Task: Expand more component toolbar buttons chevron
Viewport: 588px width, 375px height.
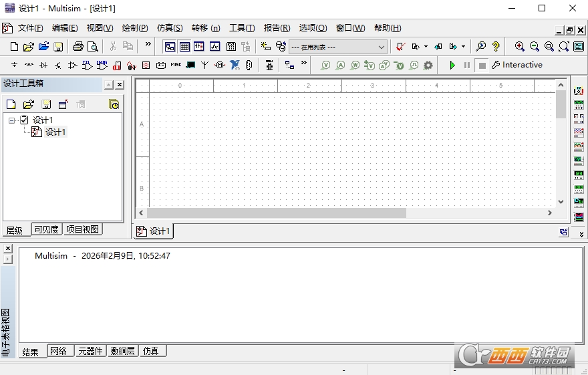Action: pos(304,62)
